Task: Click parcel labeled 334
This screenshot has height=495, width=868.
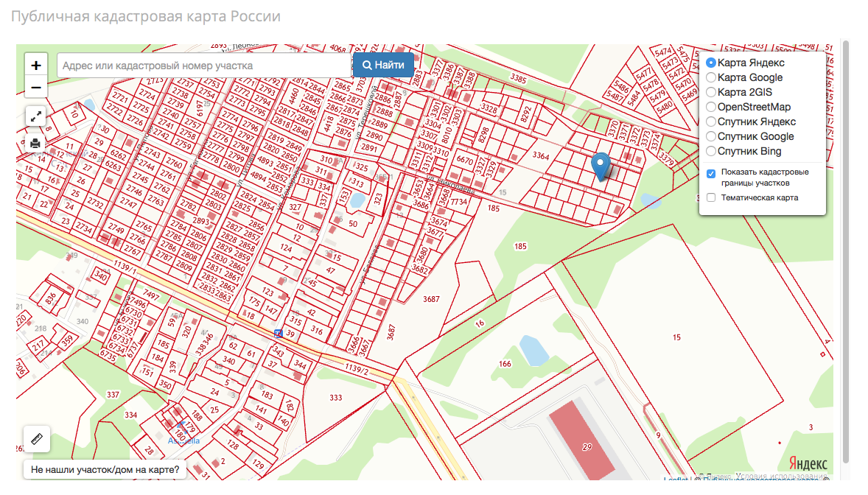Action: (130, 415)
